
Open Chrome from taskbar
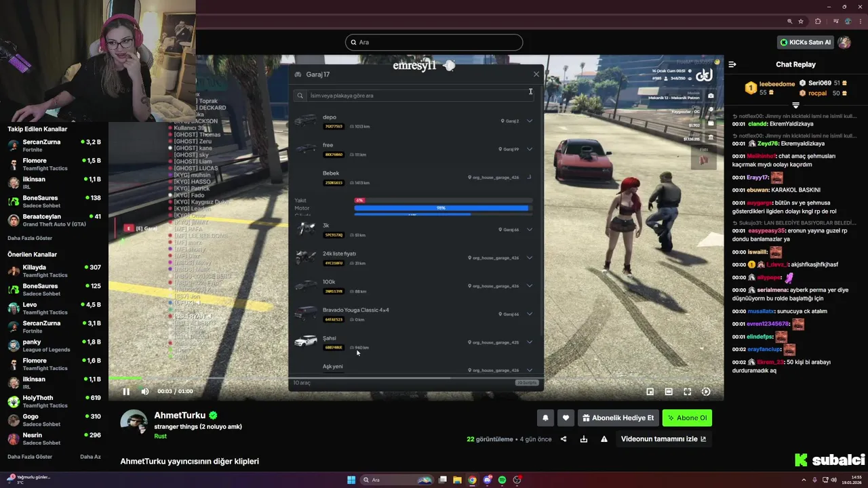pos(472,480)
